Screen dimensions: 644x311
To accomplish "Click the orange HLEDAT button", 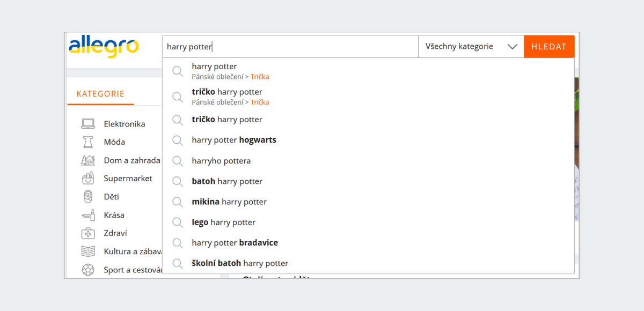I will pyautogui.click(x=549, y=47).
